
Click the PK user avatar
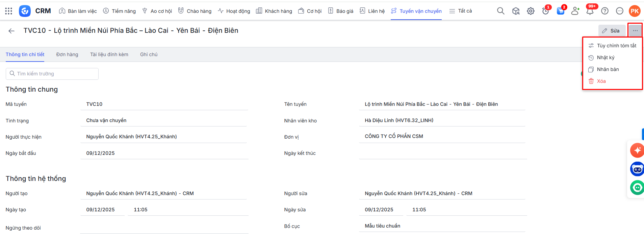[634, 11]
